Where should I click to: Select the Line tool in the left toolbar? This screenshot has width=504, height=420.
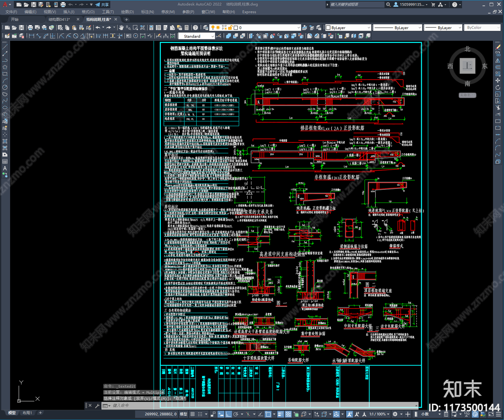click(x=5, y=47)
